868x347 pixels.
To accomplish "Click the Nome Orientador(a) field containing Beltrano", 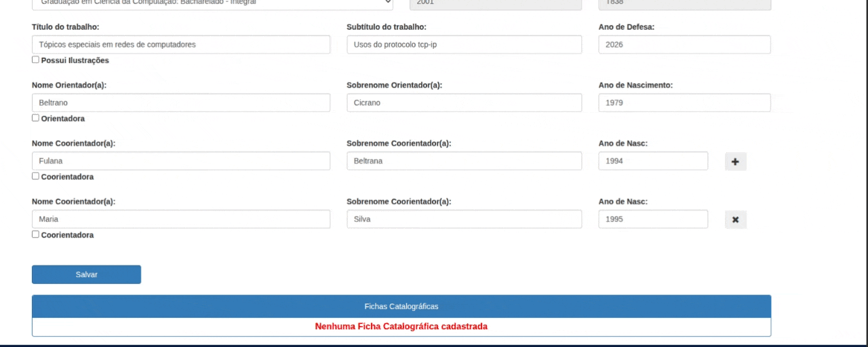I will click(x=180, y=103).
